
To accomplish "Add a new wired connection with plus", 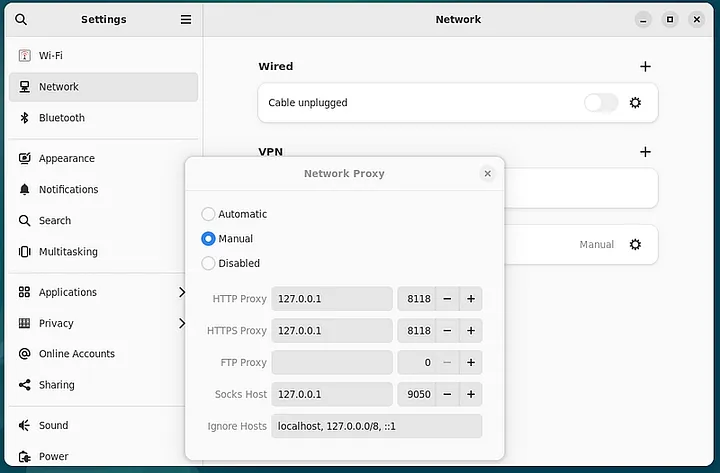I will [x=645, y=67].
